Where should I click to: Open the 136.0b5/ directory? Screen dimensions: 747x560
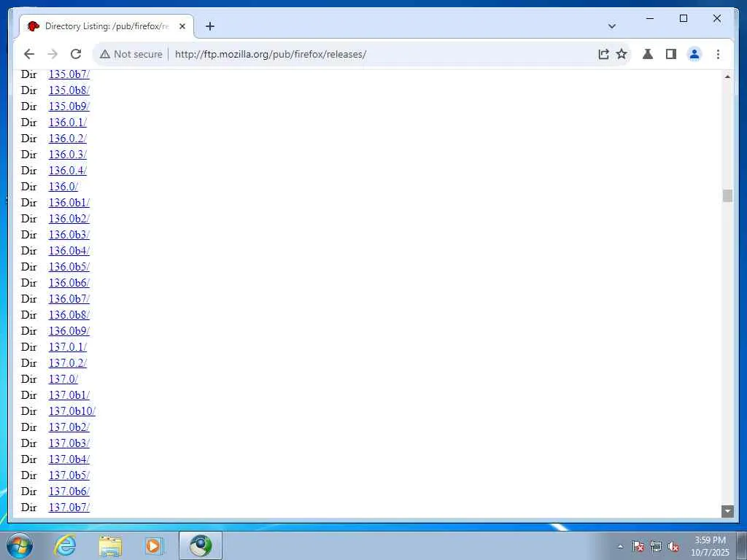point(69,267)
